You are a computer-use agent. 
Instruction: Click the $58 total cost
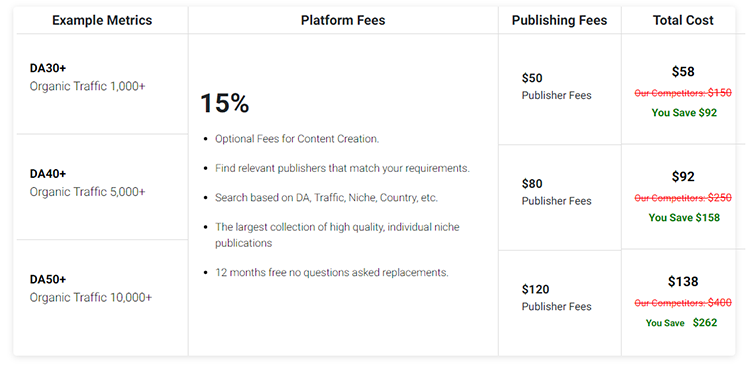click(x=683, y=72)
